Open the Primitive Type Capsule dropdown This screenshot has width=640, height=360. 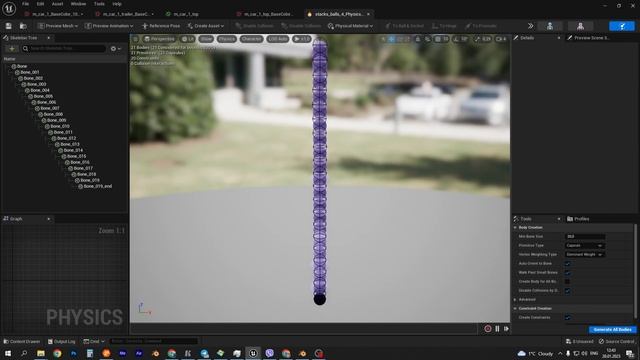pos(584,245)
